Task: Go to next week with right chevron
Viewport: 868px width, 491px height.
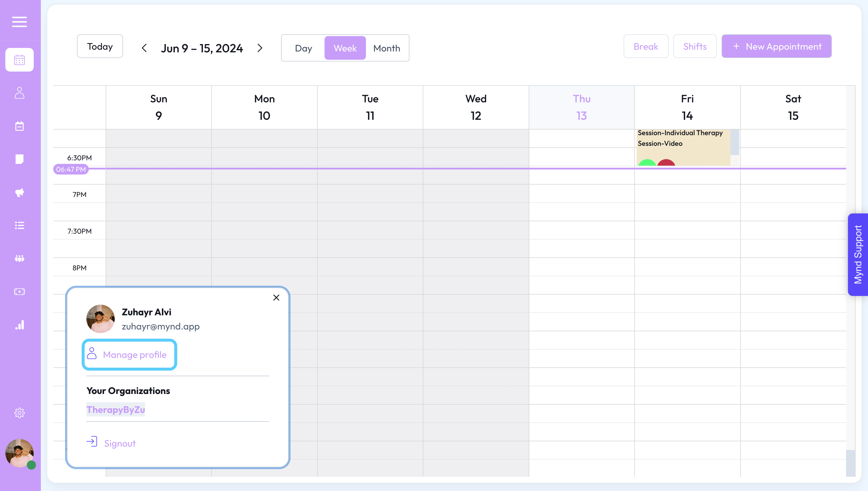Action: coord(260,48)
